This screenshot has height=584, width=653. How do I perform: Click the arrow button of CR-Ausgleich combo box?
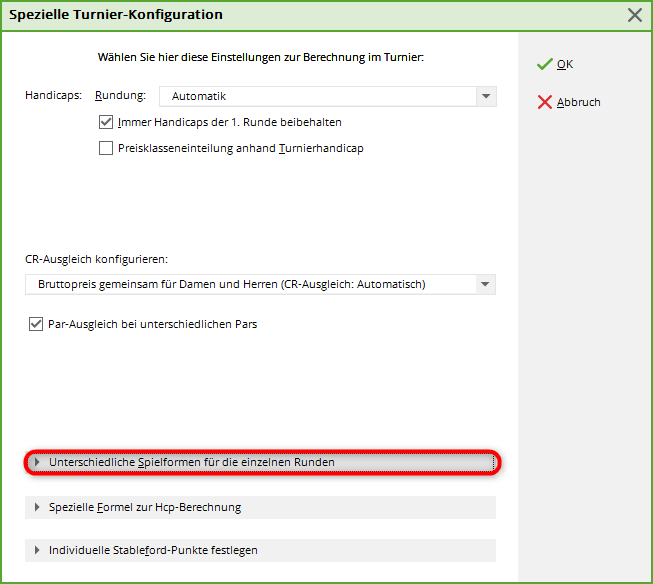(485, 284)
